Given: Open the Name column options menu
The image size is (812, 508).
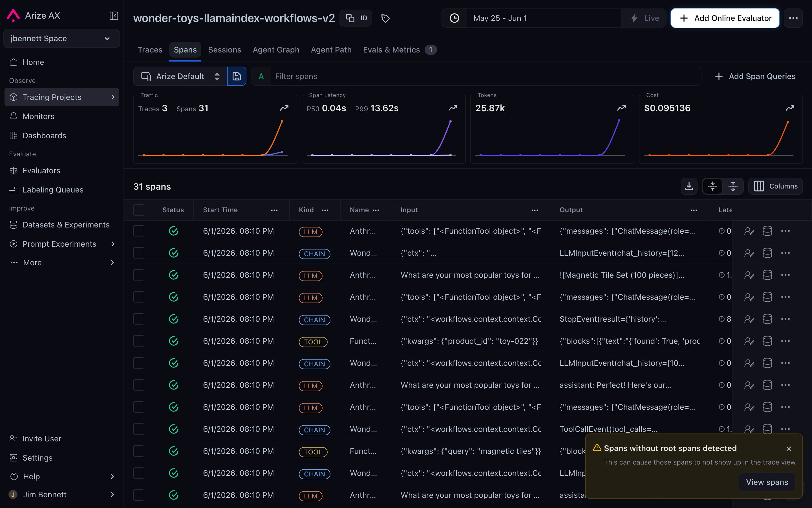Looking at the screenshot, I should tap(376, 210).
